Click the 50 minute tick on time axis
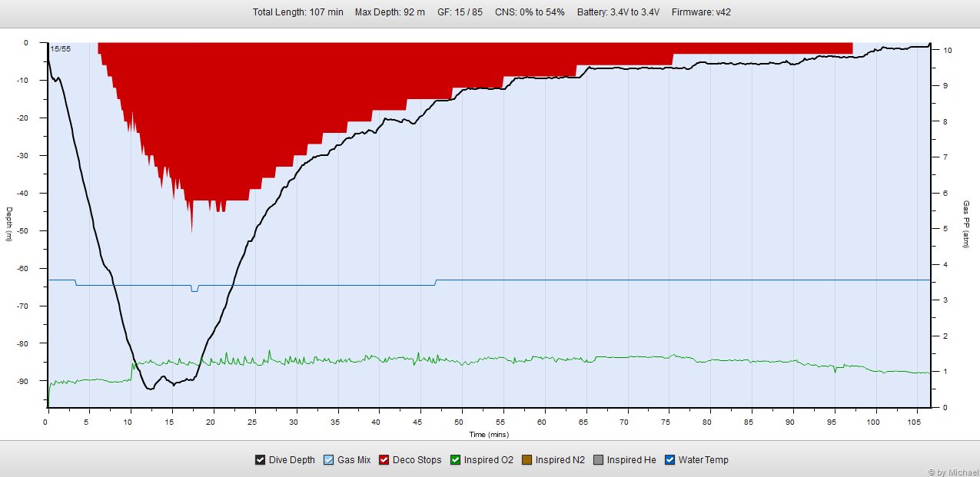Image resolution: width=980 pixels, height=477 pixels. (460, 422)
